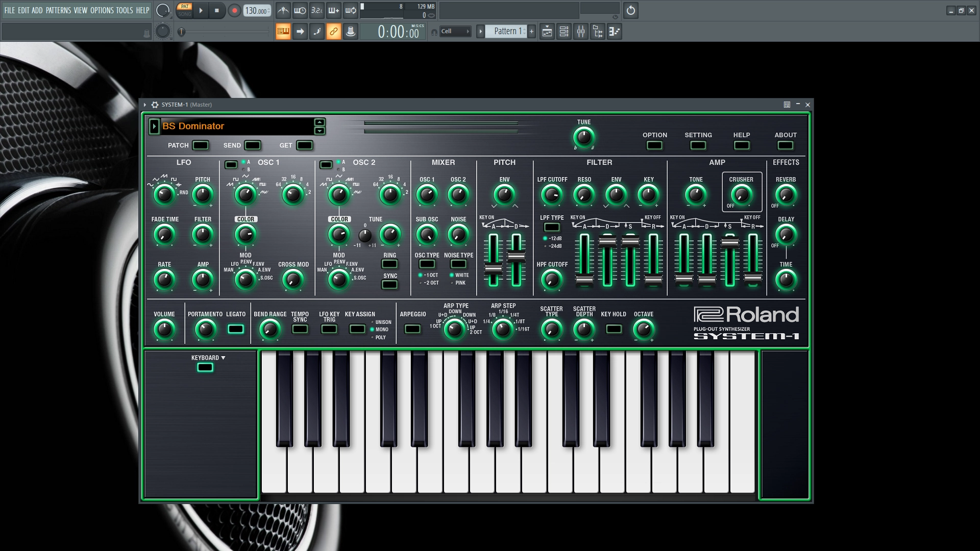Click the snap magnet icon
This screenshot has width=980, height=551.
tap(434, 32)
